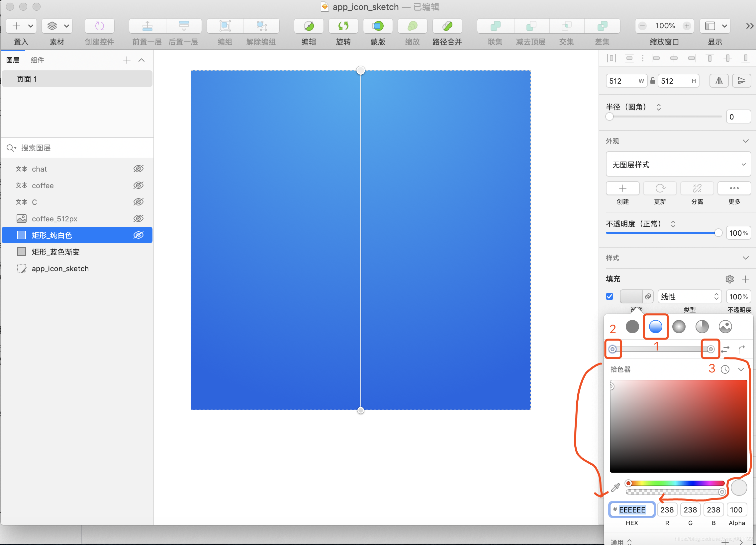Select the 蒙版 mask tool icon
This screenshot has height=545, width=756.
[x=377, y=27]
